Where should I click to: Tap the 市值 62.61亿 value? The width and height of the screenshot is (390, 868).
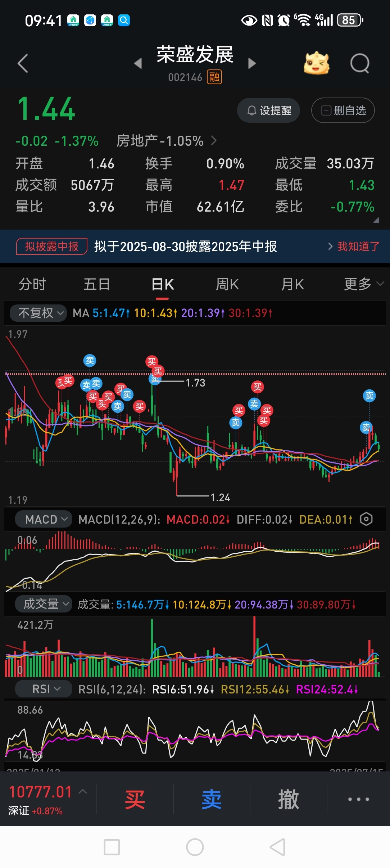(221, 207)
